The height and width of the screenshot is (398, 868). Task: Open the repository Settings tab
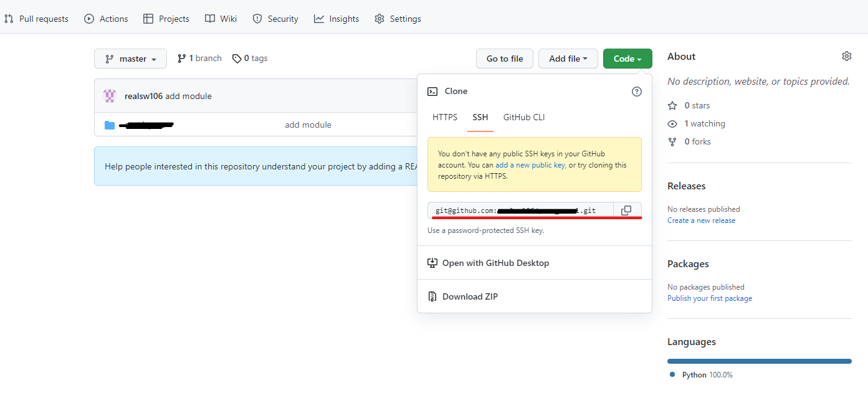coord(398,19)
